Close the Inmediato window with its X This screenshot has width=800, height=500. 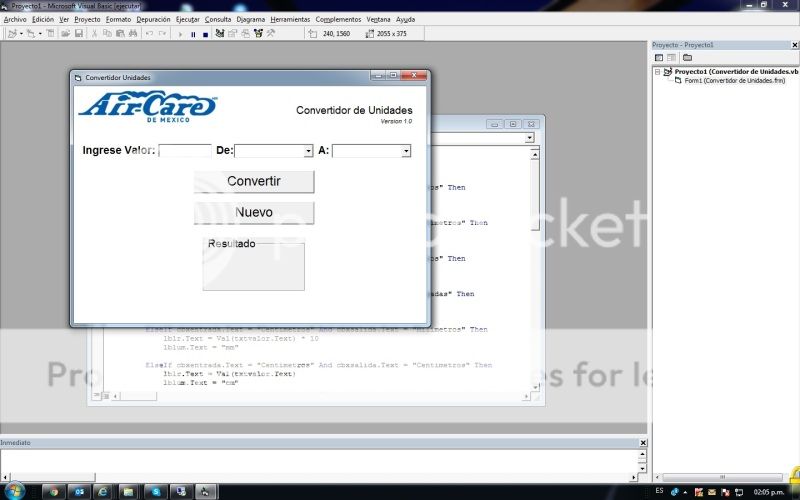point(643,442)
